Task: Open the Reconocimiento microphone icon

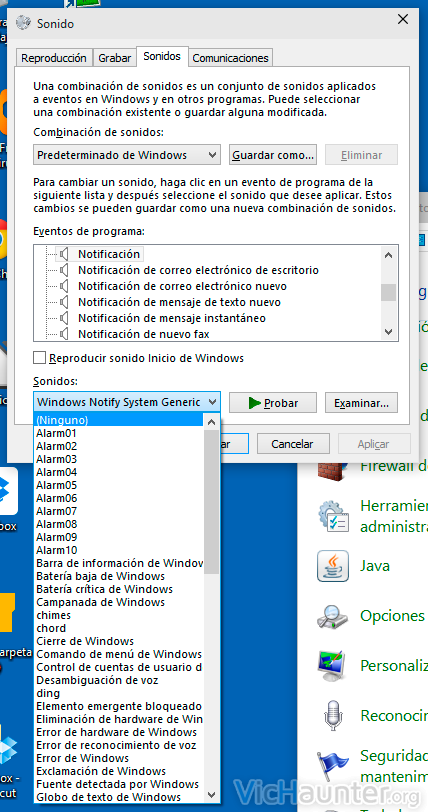Action: point(333,715)
